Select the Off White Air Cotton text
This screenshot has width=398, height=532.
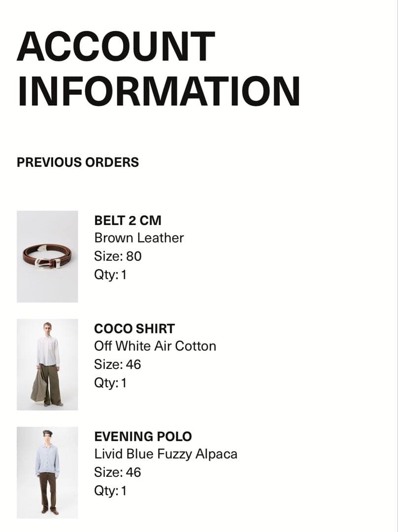coord(155,346)
